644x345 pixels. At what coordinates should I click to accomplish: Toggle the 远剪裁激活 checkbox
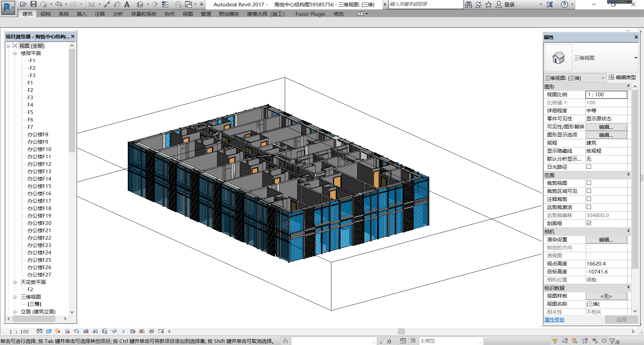pyautogui.click(x=589, y=207)
